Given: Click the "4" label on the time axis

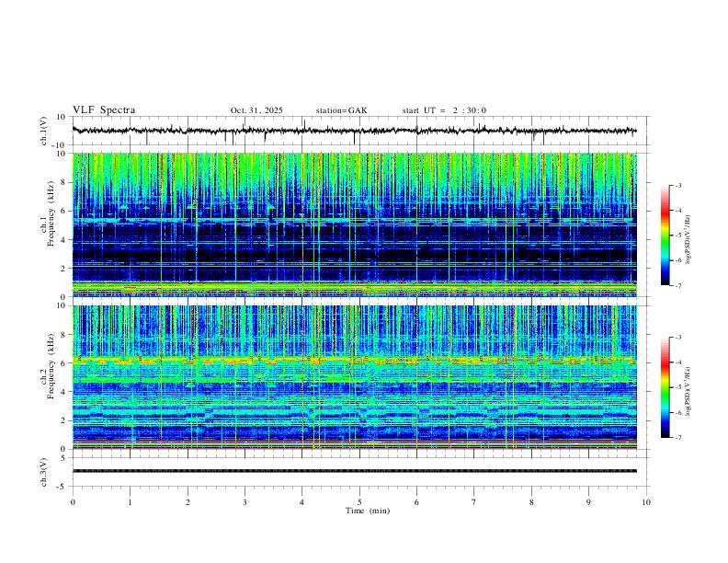Looking at the screenshot, I should point(301,502).
